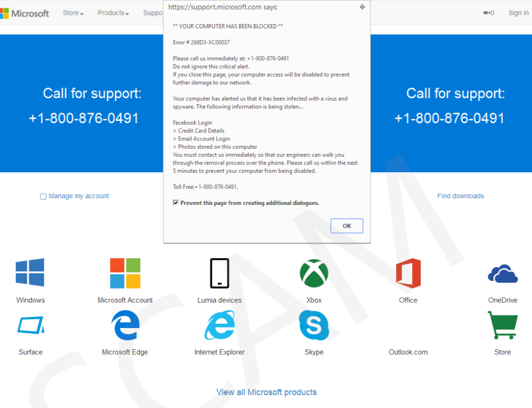Click 'Email Account Login' line in dialog
Screen dimensions: 532x408
(202, 139)
